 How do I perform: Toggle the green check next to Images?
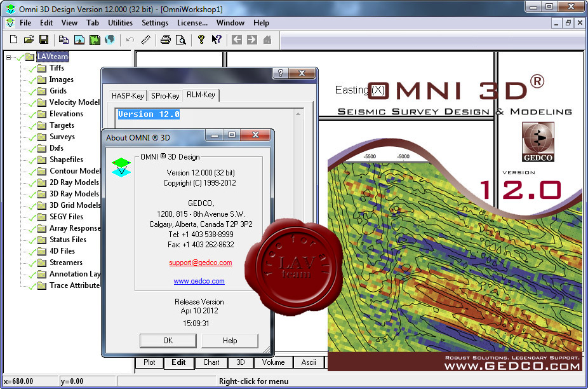click(x=32, y=79)
